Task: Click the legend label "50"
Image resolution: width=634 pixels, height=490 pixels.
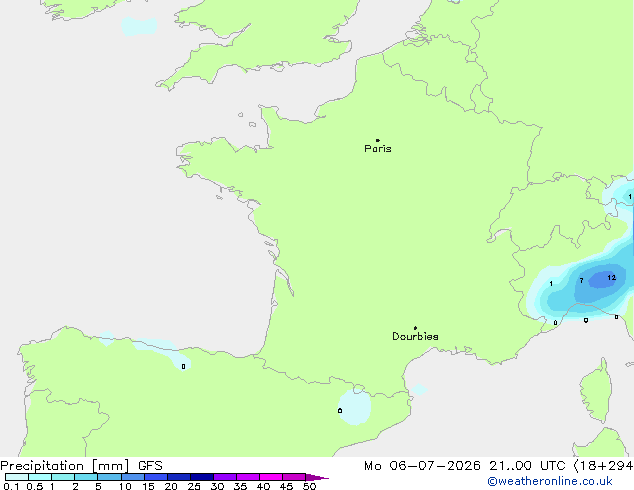Action: pos(309,486)
